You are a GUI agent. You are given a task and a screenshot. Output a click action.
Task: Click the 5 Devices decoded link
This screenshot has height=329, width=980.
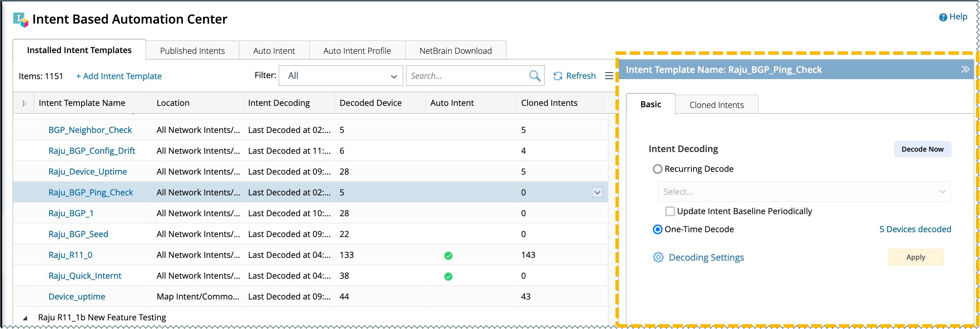tap(915, 229)
